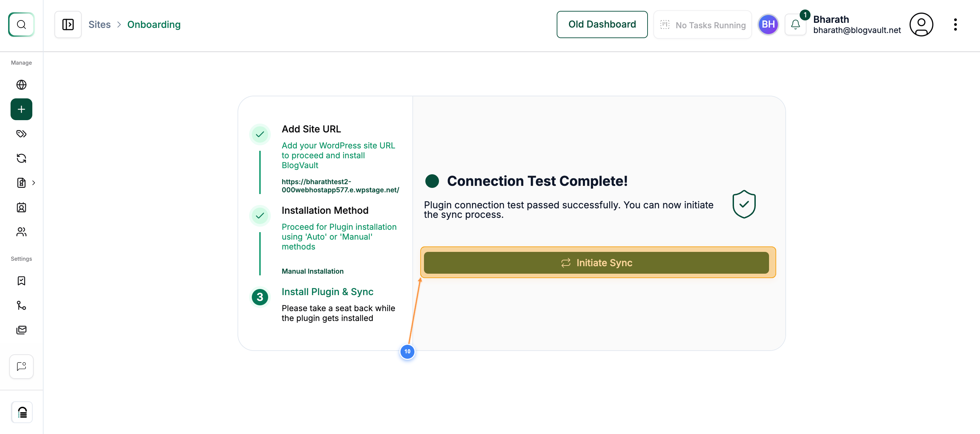Click the Old Dashboard button
The width and height of the screenshot is (980, 434).
602,25
